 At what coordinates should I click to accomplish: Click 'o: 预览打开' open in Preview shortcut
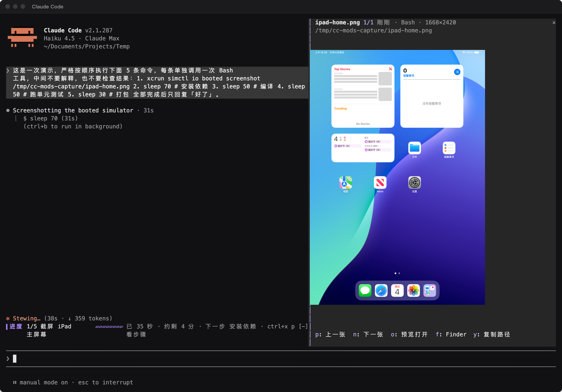pyautogui.click(x=409, y=334)
